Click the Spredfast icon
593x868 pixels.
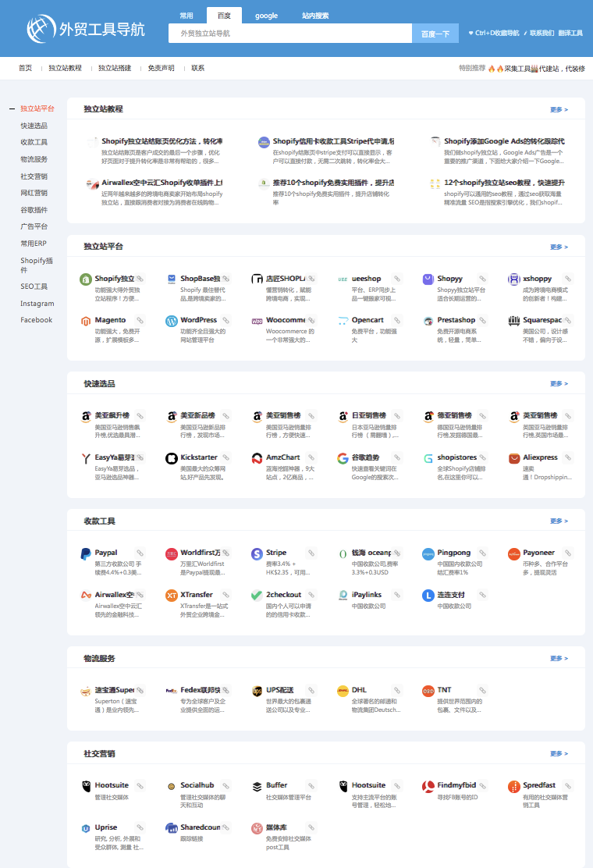(514, 786)
